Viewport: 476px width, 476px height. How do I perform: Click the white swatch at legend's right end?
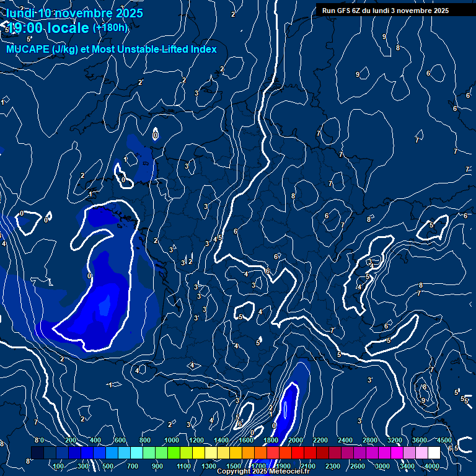pos(434,453)
